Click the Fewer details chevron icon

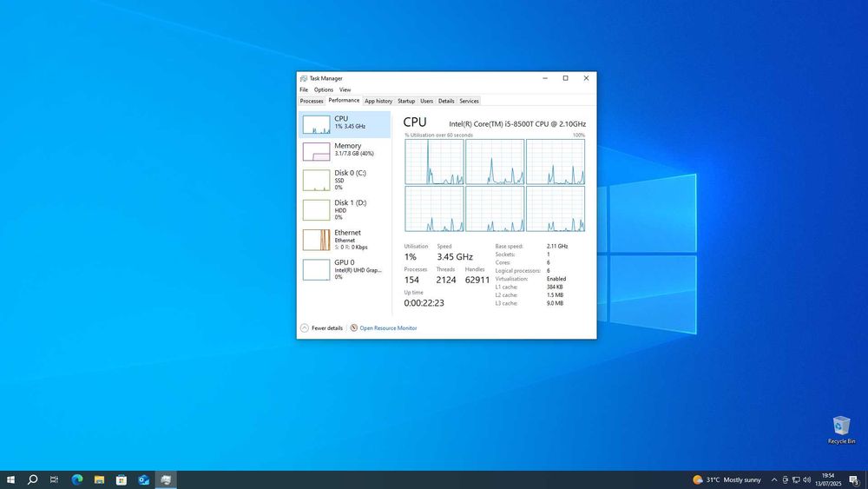click(305, 327)
